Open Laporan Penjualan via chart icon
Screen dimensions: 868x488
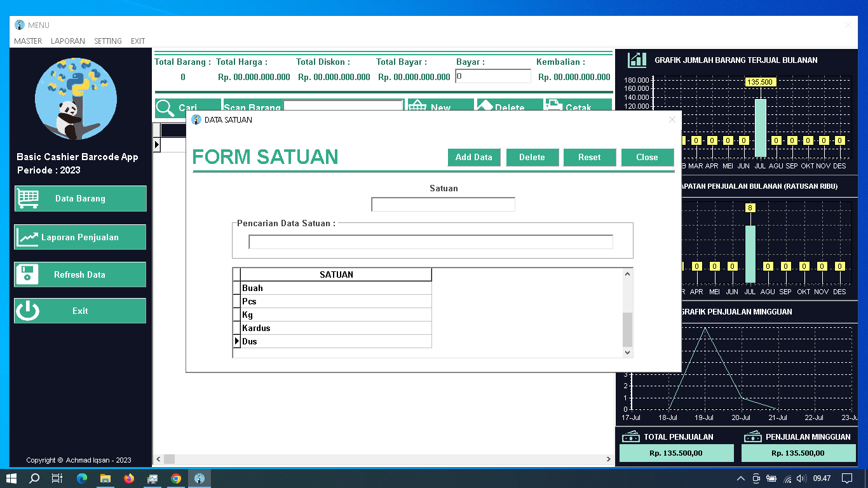click(28, 236)
